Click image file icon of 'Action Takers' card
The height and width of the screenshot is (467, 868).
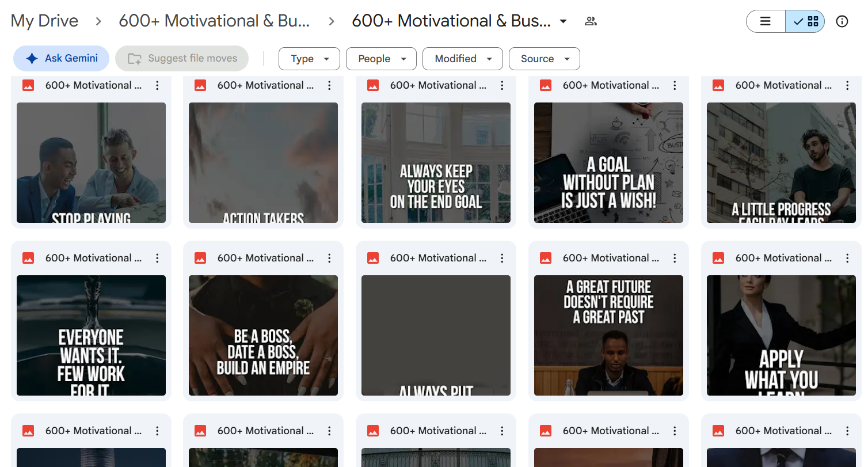tap(200, 86)
